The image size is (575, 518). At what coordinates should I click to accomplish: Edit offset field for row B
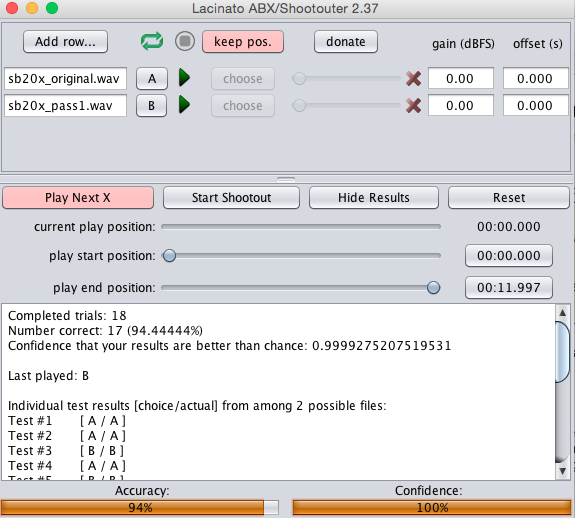pyautogui.click(x=535, y=106)
